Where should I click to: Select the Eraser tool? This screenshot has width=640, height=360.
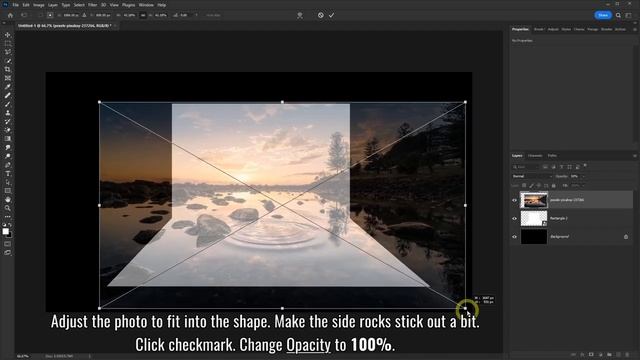[7, 130]
